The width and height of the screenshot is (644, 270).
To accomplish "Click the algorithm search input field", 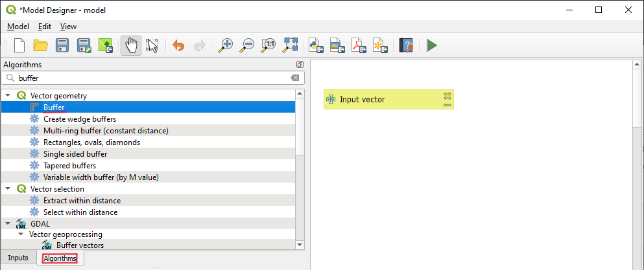I will (149, 78).
